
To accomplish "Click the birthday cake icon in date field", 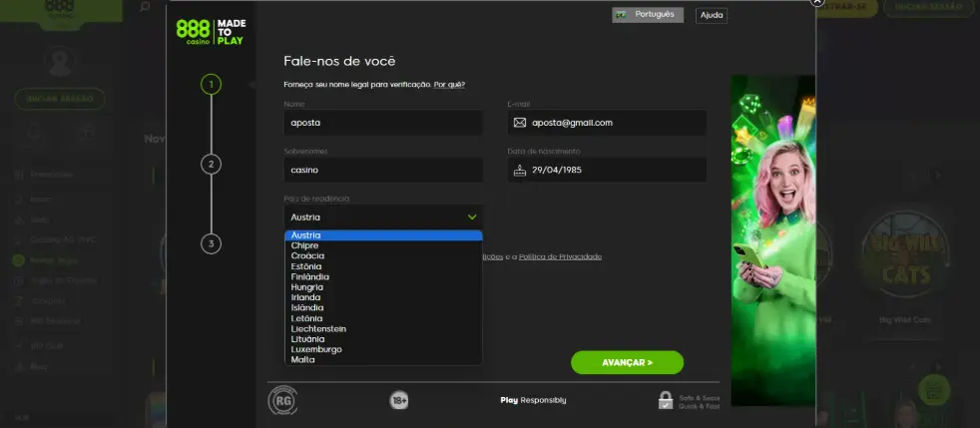I will click(x=519, y=170).
